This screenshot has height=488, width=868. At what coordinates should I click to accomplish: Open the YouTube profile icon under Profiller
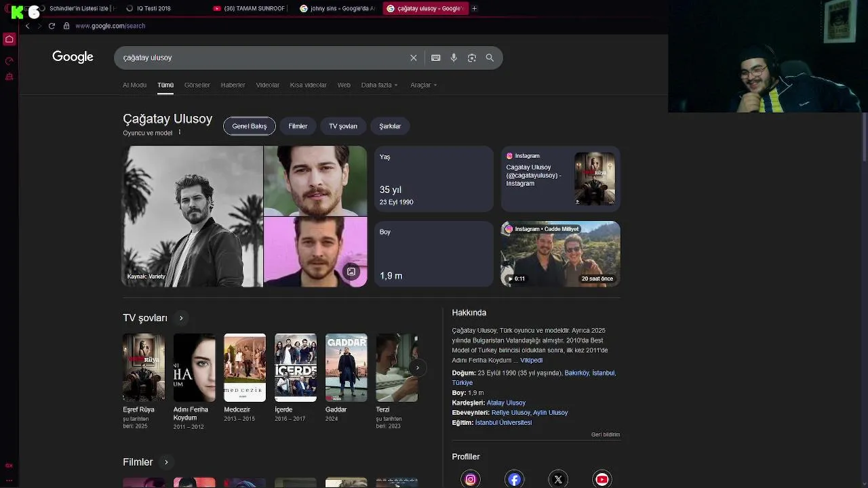602,479
